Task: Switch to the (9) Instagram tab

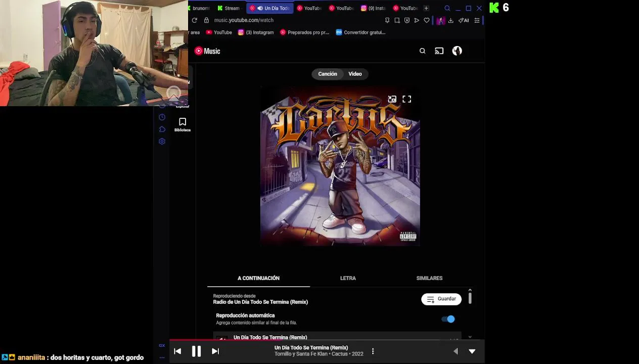Action: (x=373, y=8)
